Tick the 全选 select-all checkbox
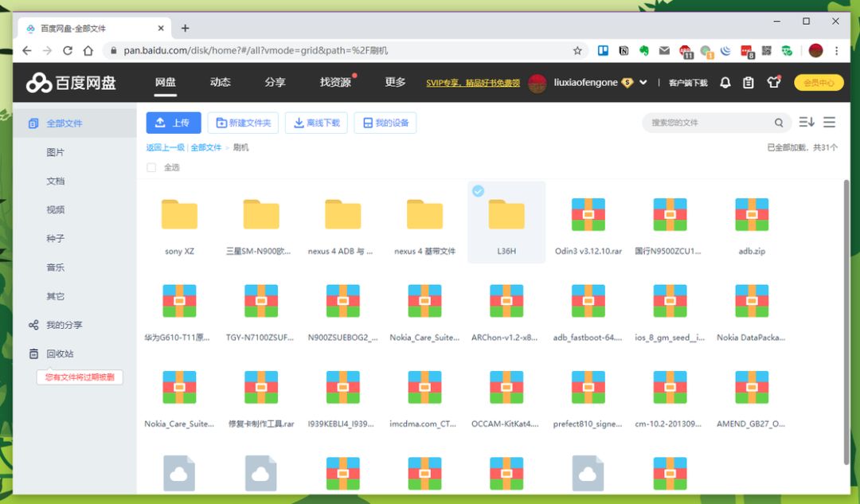This screenshot has height=504, width=860. coord(151,168)
